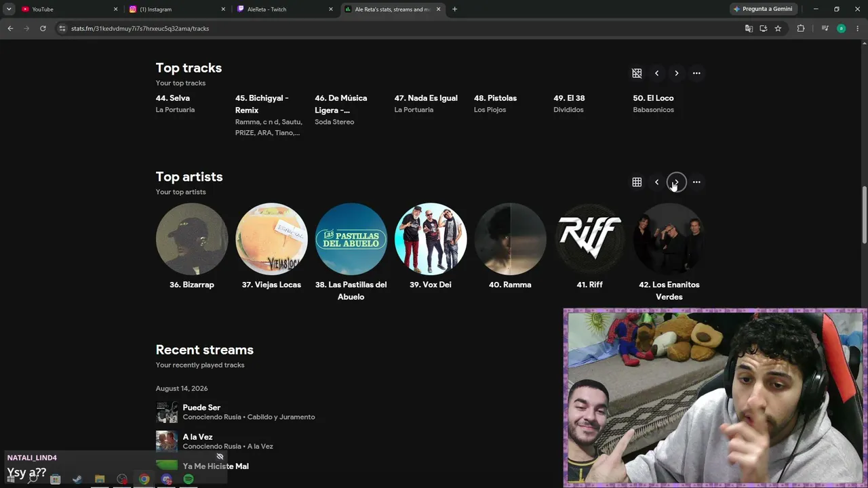Open the Vox Dei artist picture
This screenshot has height=488, width=868.
431,239
